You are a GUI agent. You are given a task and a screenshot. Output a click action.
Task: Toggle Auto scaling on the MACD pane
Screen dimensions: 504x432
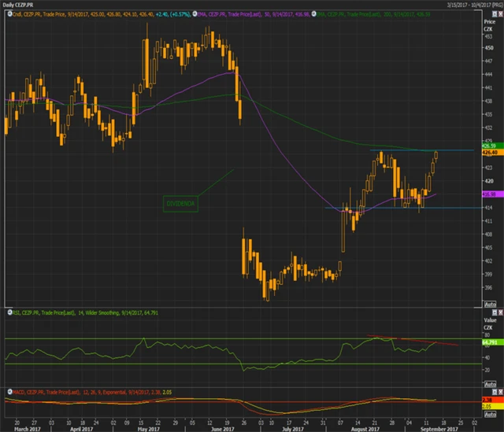pos(488,414)
